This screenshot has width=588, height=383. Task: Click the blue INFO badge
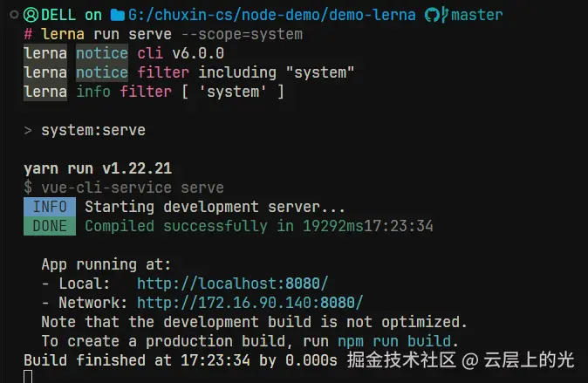click(x=50, y=208)
